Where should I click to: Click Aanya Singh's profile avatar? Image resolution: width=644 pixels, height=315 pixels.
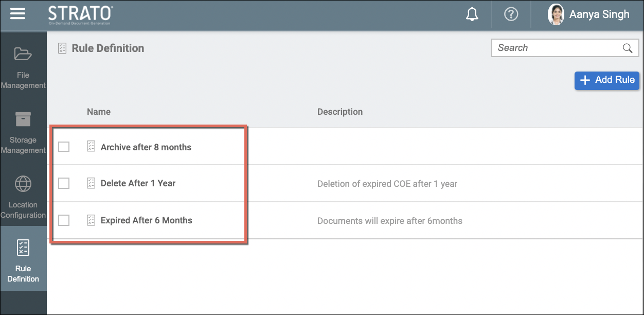pos(556,15)
